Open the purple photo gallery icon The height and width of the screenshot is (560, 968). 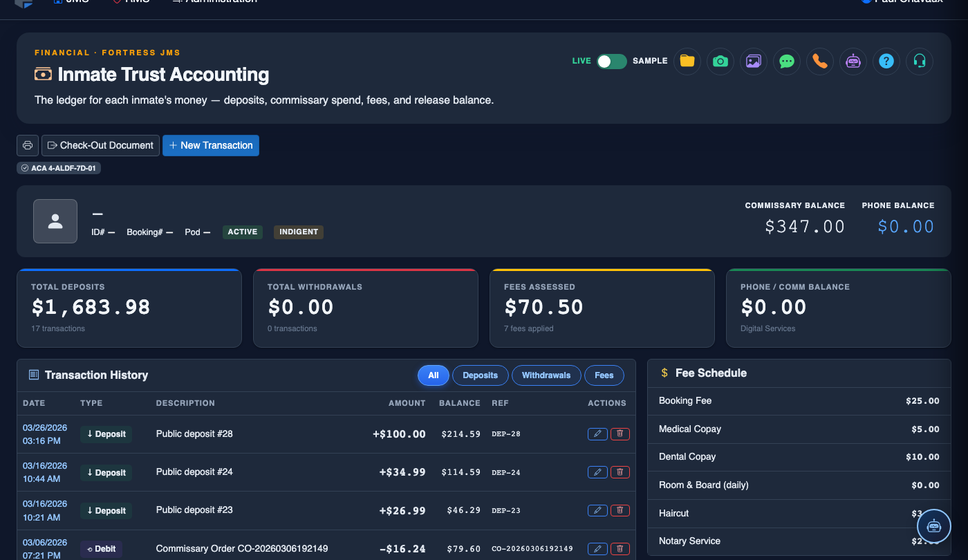(x=754, y=61)
